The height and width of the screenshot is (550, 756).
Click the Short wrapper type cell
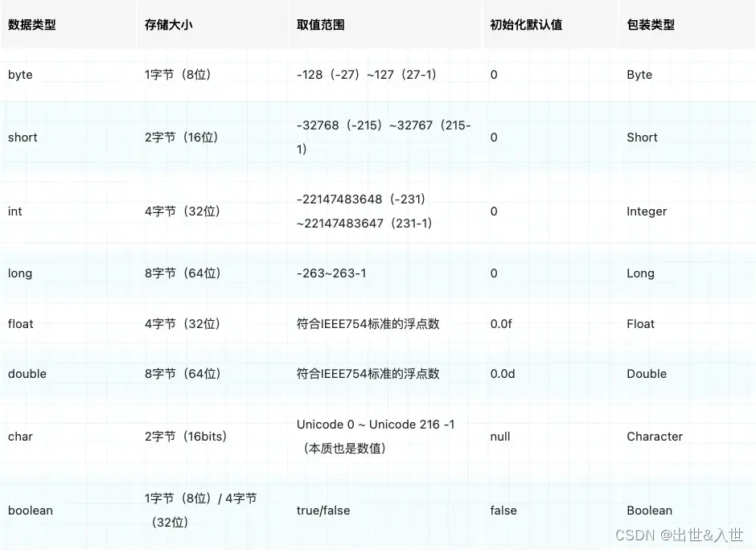click(x=642, y=137)
